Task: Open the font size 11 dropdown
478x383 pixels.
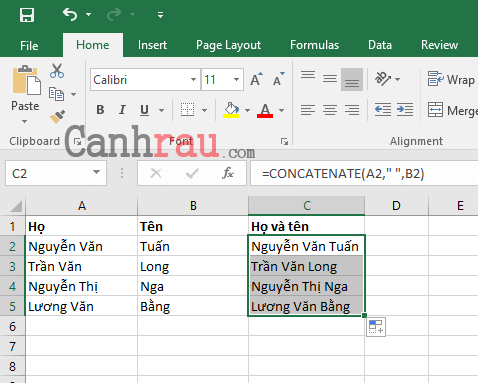Action: click(x=236, y=80)
